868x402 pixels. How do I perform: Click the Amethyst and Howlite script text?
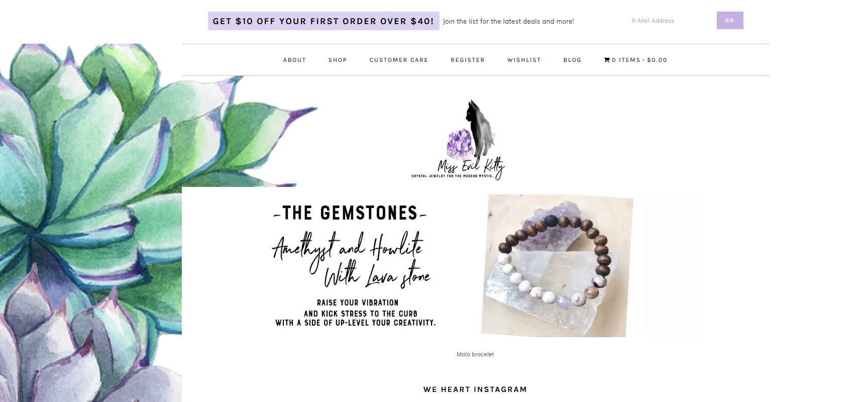click(351, 260)
